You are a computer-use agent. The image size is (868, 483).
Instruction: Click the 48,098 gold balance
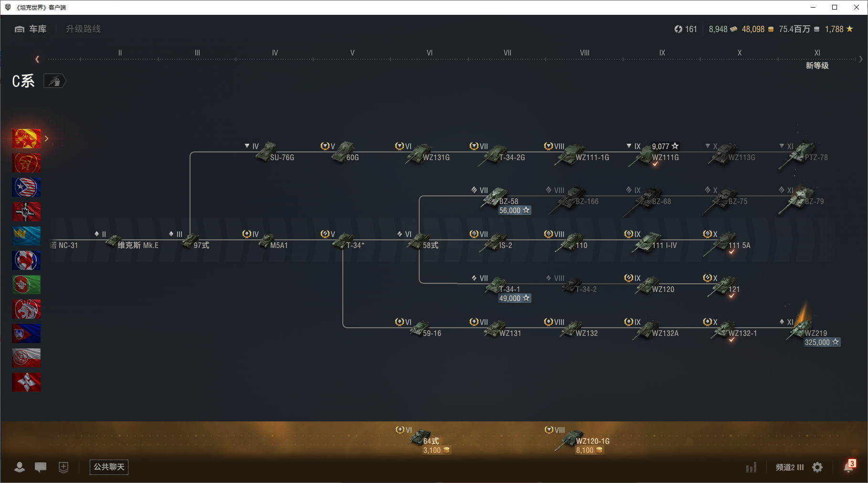tap(758, 29)
